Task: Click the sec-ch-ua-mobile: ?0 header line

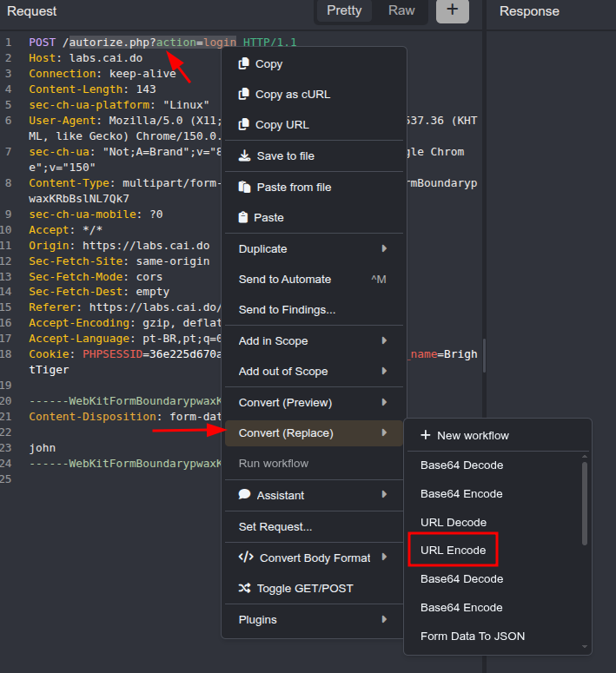Action: (96, 214)
